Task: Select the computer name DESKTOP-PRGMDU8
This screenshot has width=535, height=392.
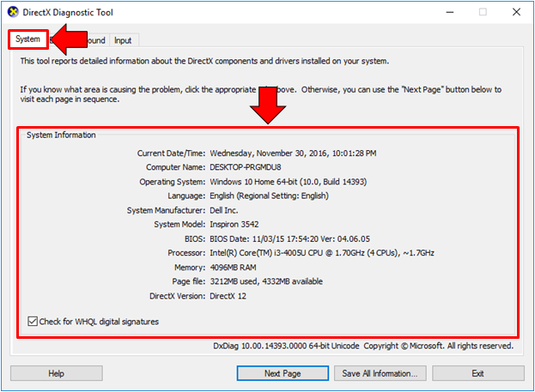Action: [x=246, y=167]
